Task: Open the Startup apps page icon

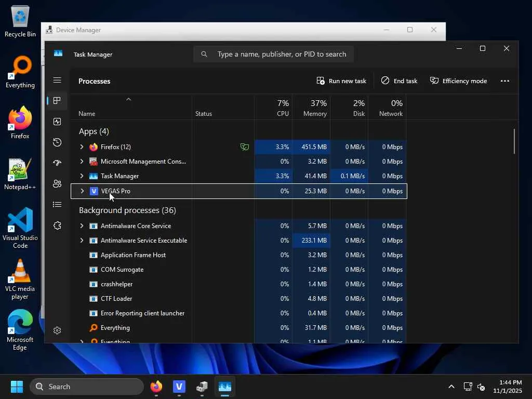Action: tap(57, 163)
